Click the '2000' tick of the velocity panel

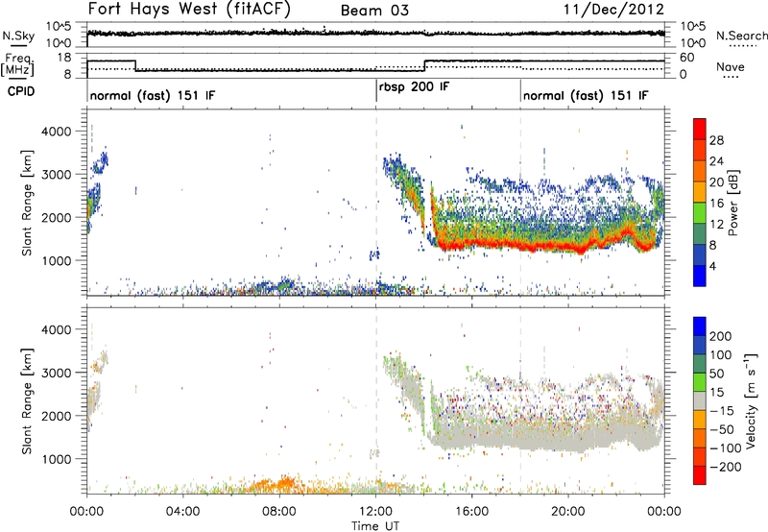point(56,416)
